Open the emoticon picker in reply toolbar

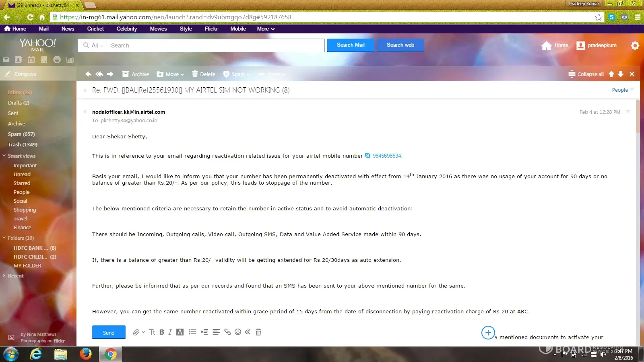coord(238,332)
